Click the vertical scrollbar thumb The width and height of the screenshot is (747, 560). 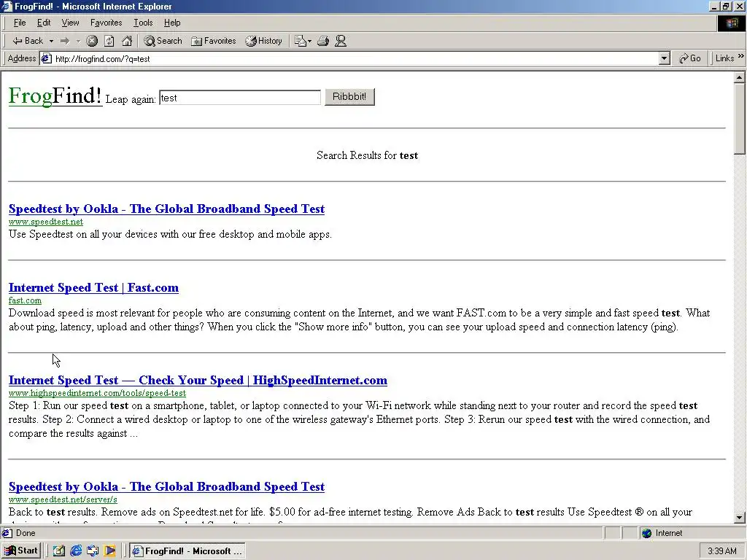pos(740,119)
